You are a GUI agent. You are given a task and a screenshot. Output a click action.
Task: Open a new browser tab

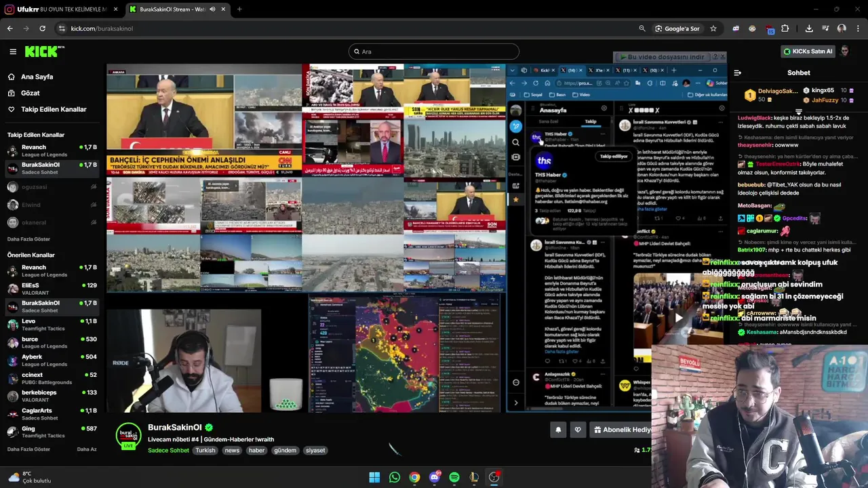click(x=239, y=9)
